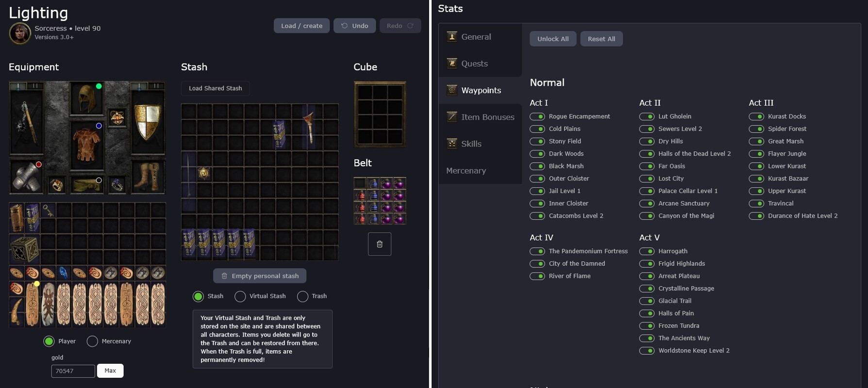
Task: Click the Sorceress character portrait
Action: point(20,33)
